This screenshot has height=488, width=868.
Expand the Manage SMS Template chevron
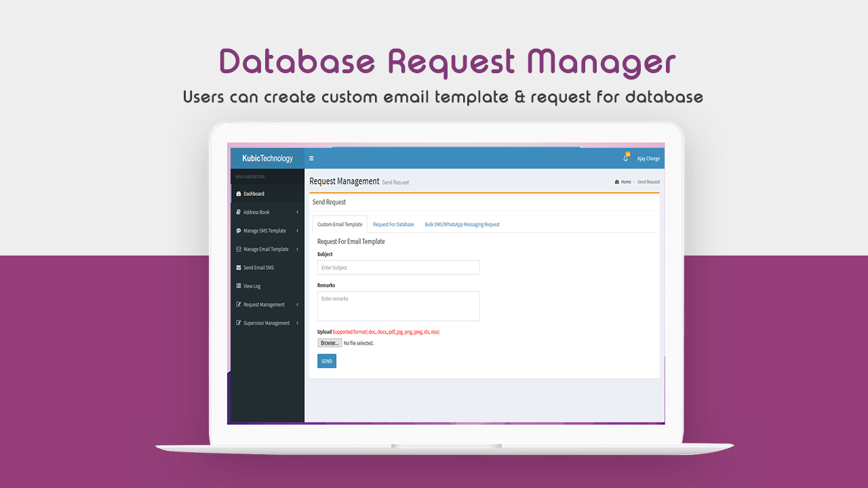tap(297, 230)
